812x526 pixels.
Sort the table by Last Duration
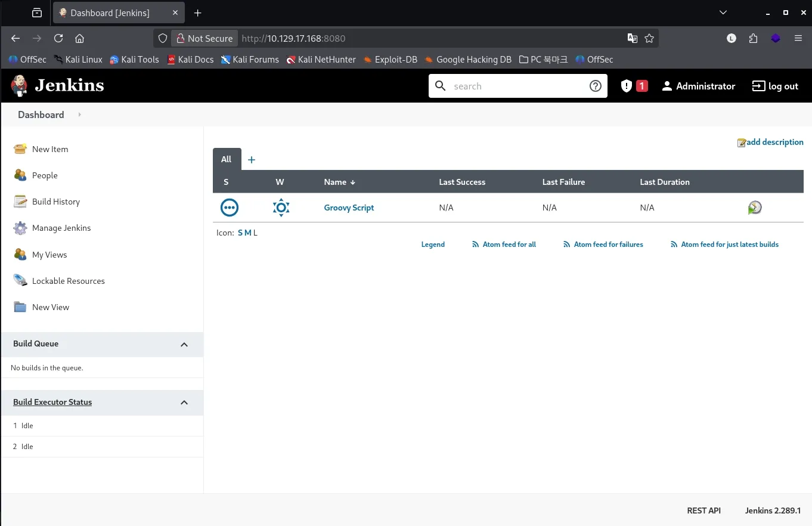click(665, 182)
